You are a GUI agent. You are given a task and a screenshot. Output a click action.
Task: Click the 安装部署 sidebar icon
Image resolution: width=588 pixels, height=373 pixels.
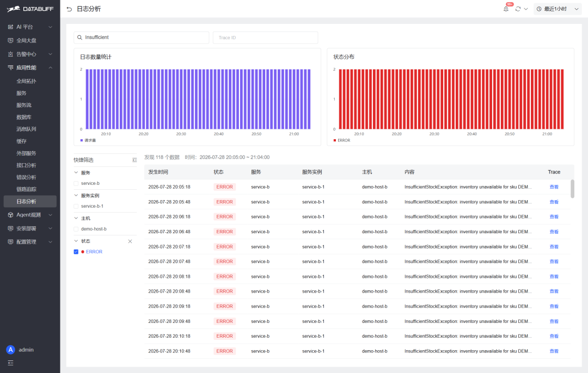click(10, 228)
